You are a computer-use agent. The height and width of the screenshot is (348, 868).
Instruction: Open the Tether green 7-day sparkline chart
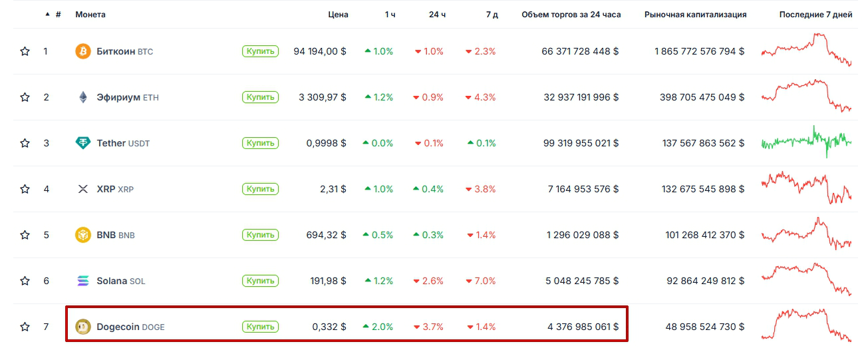tap(806, 141)
